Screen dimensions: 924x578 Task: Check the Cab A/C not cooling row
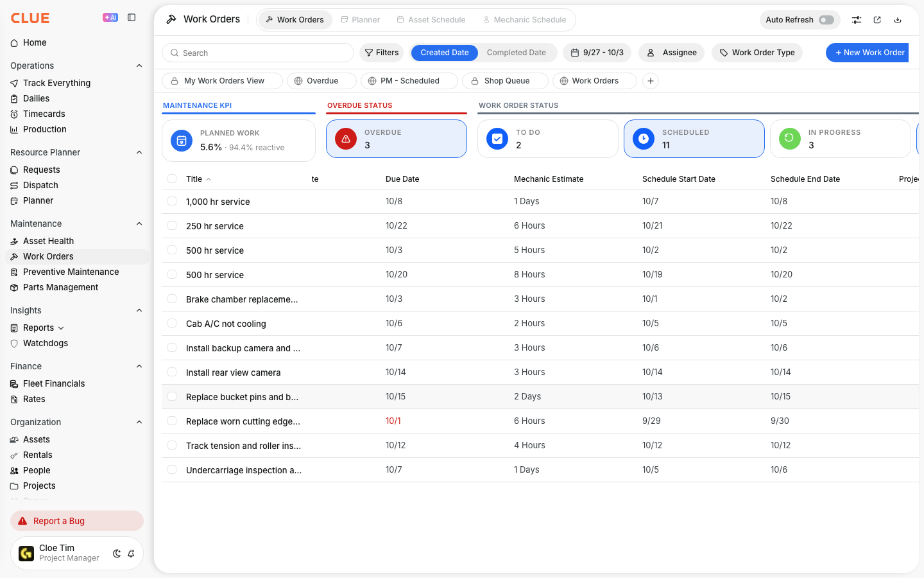pos(172,323)
